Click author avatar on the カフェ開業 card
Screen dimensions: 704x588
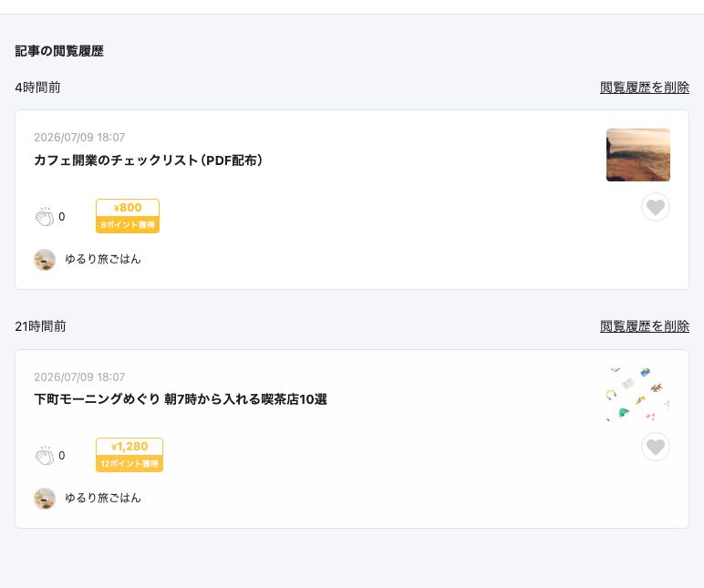point(45,260)
